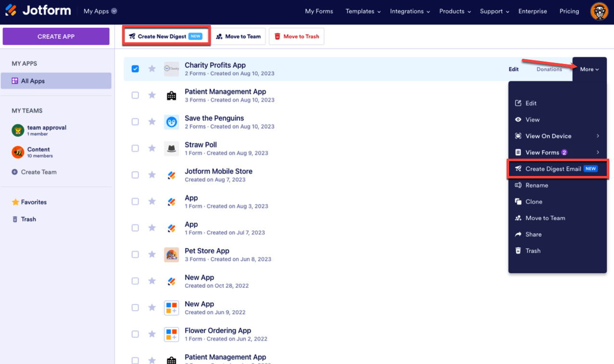Open Favorites in the sidebar
Image resolution: width=614 pixels, height=364 pixels.
coord(29,202)
